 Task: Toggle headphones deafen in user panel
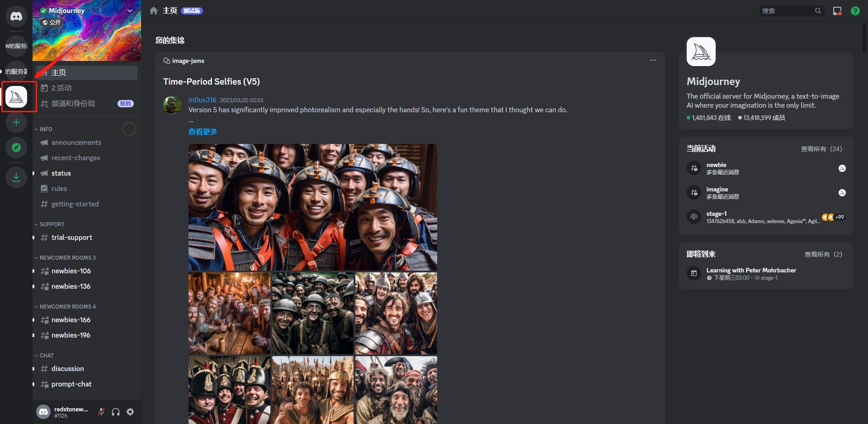[116, 412]
